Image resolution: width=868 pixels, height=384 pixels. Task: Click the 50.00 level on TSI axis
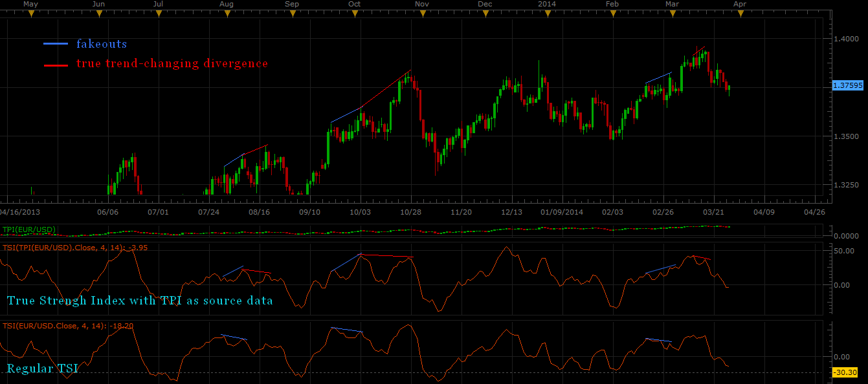tap(843, 251)
